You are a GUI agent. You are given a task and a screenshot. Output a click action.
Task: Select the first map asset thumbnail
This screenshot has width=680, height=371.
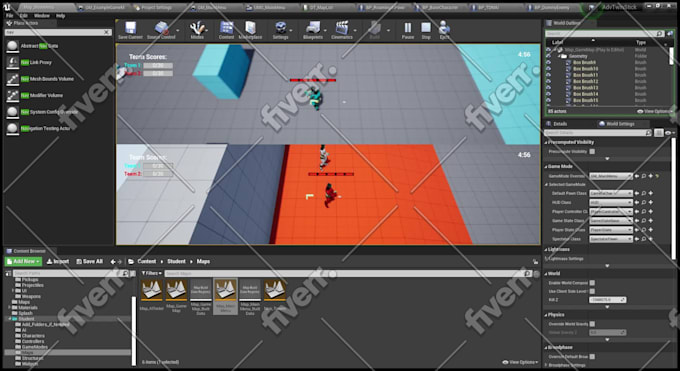[152, 290]
